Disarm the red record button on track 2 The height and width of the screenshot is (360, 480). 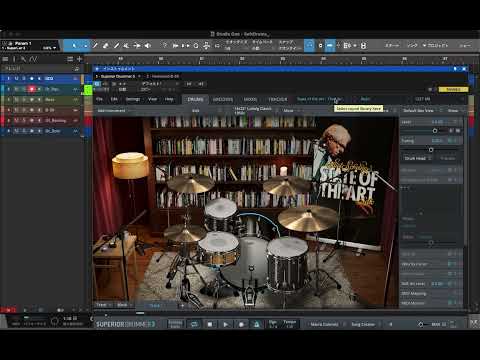click(x=32, y=89)
